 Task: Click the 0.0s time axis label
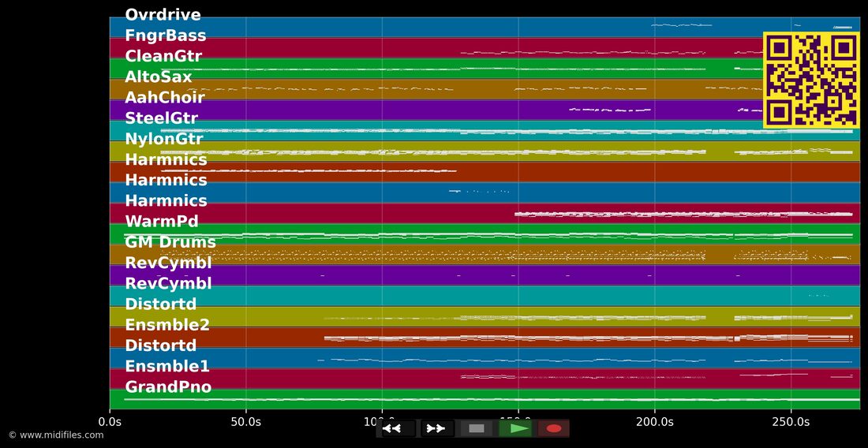pos(110,422)
